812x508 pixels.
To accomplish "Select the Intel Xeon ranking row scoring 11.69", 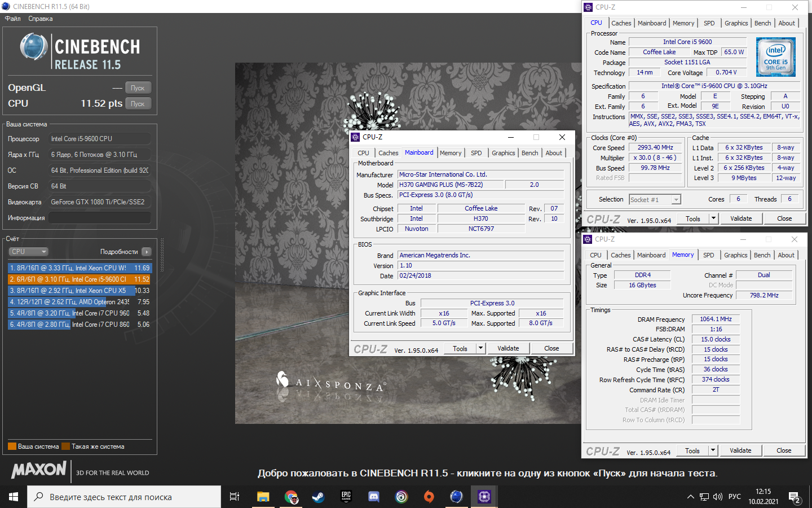I will click(x=80, y=268).
